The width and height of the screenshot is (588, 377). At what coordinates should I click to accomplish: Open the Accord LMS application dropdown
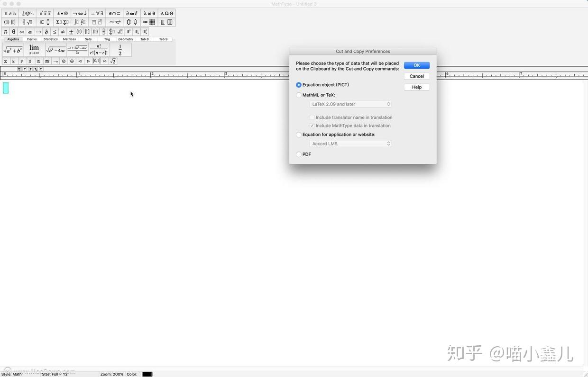[x=350, y=143]
